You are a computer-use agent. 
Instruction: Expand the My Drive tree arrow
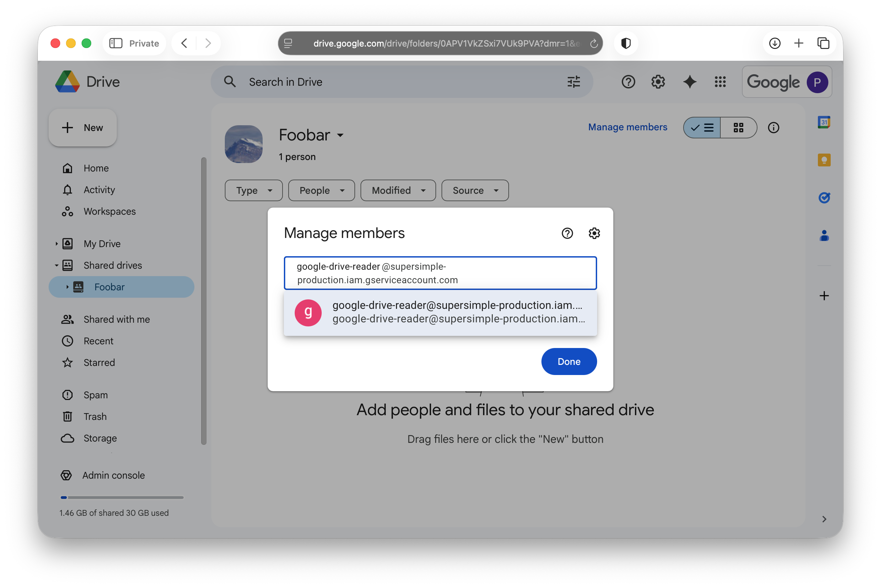[57, 244]
